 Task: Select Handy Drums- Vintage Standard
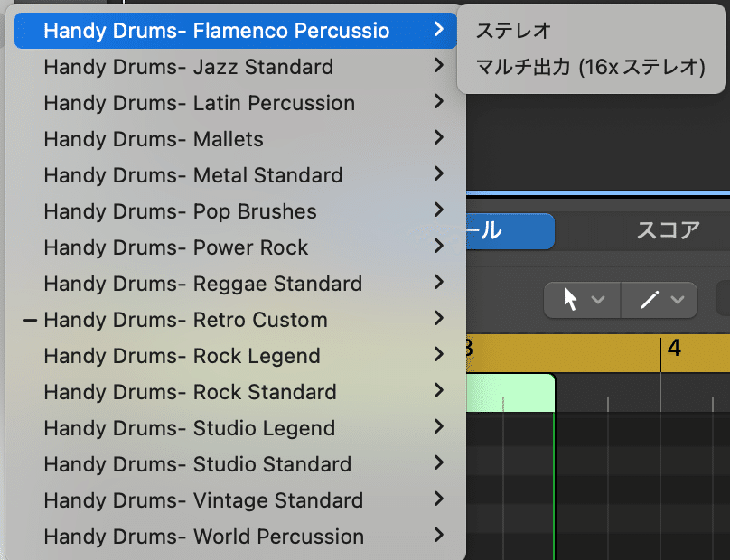pos(202,500)
